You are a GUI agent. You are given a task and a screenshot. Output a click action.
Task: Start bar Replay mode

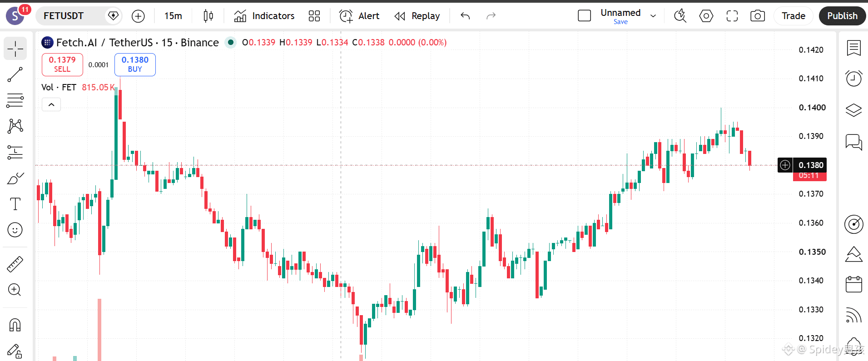pos(417,16)
